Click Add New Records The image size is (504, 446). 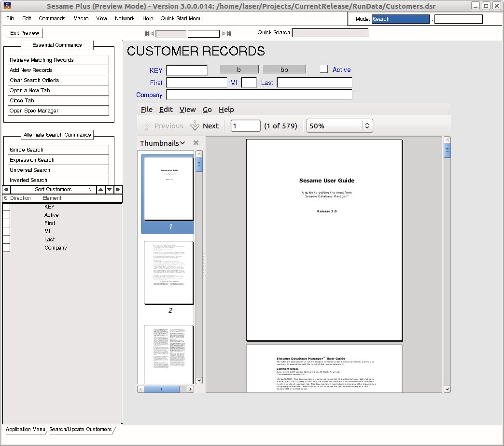pyautogui.click(x=58, y=70)
